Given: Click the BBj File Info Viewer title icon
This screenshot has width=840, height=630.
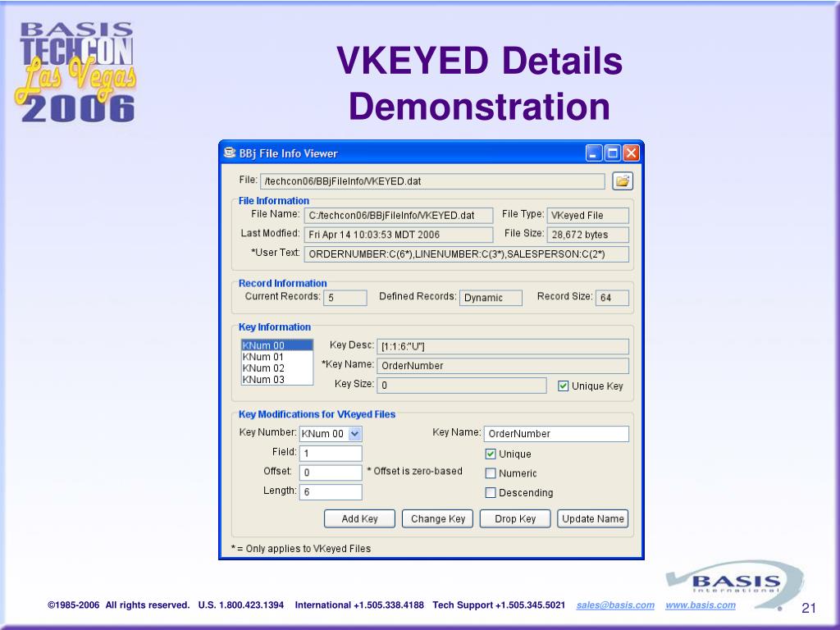Looking at the screenshot, I should (230, 153).
